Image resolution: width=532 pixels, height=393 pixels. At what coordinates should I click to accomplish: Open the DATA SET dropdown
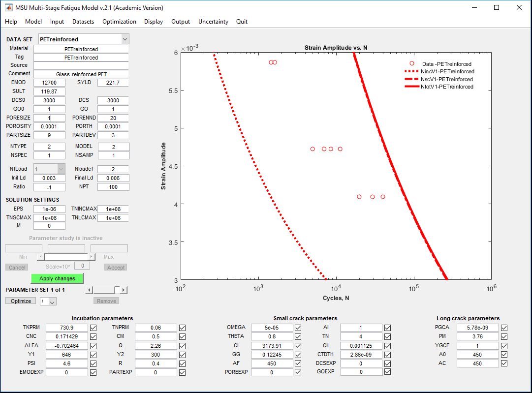125,39
